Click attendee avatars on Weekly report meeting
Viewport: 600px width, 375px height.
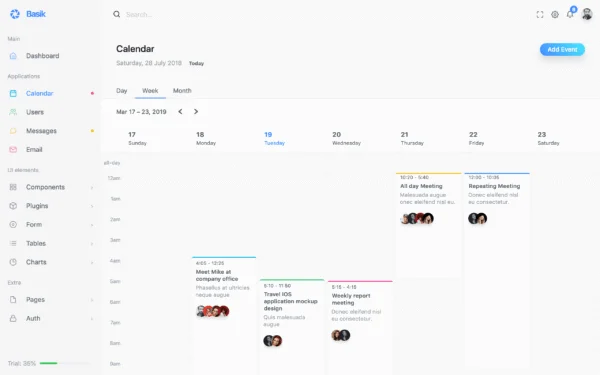(x=341, y=335)
